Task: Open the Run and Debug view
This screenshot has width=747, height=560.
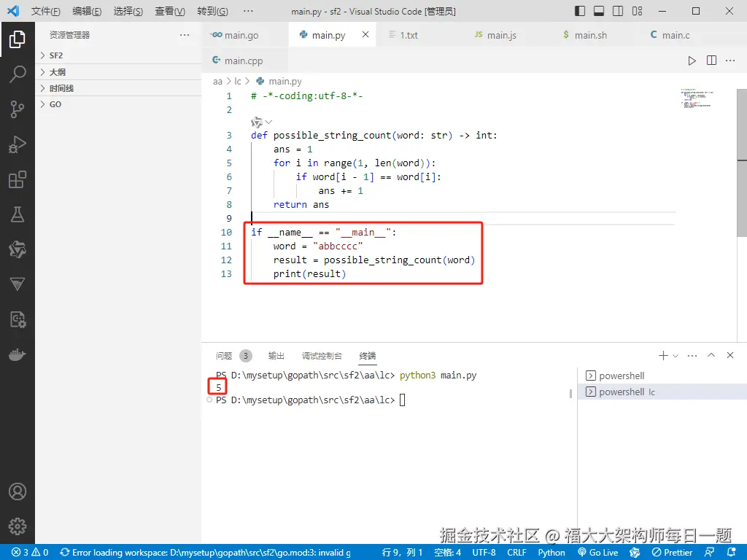Action: tap(18, 144)
